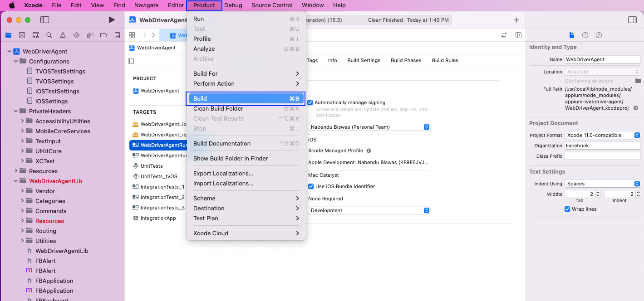Select Analyze from Product menu
Viewport: 644px width, 301px height.
click(x=246, y=49)
